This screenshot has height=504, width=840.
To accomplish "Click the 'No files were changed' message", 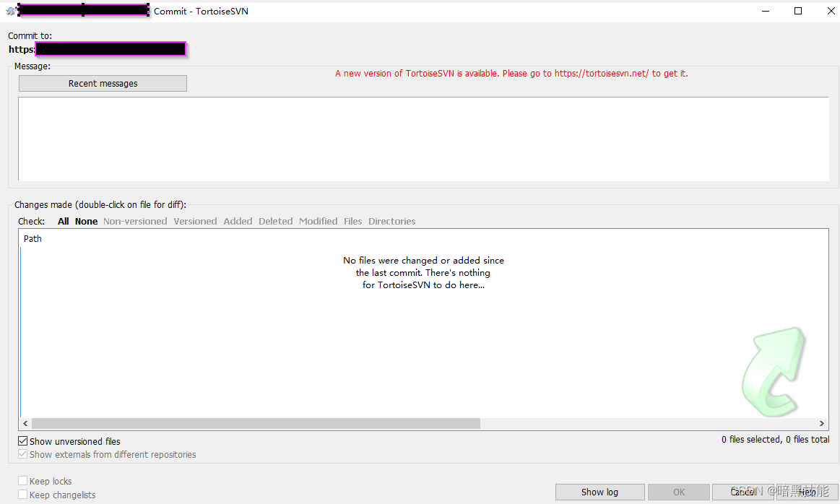I will (423, 273).
